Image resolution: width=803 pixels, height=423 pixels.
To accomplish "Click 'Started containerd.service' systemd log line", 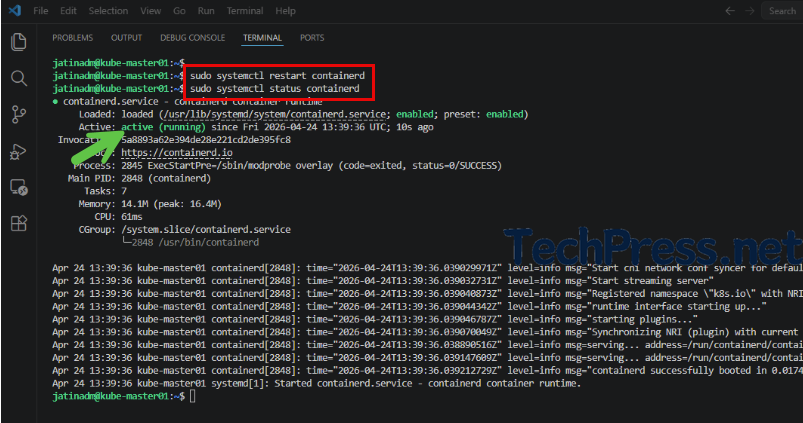I will pos(316,383).
